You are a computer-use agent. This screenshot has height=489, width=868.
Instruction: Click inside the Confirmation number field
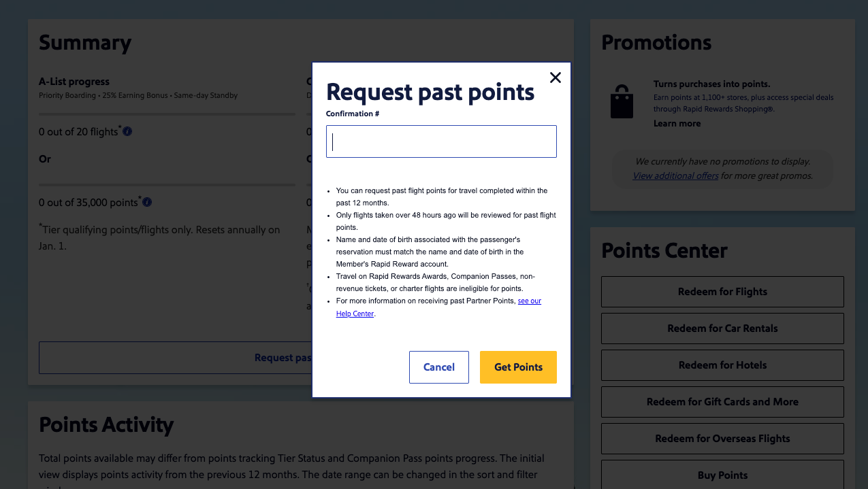[441, 141]
